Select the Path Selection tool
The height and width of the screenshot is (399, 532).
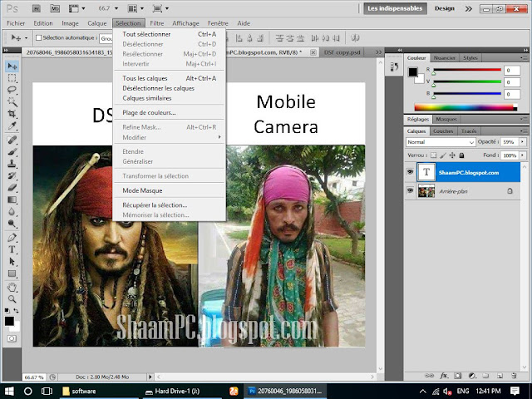pos(12,261)
